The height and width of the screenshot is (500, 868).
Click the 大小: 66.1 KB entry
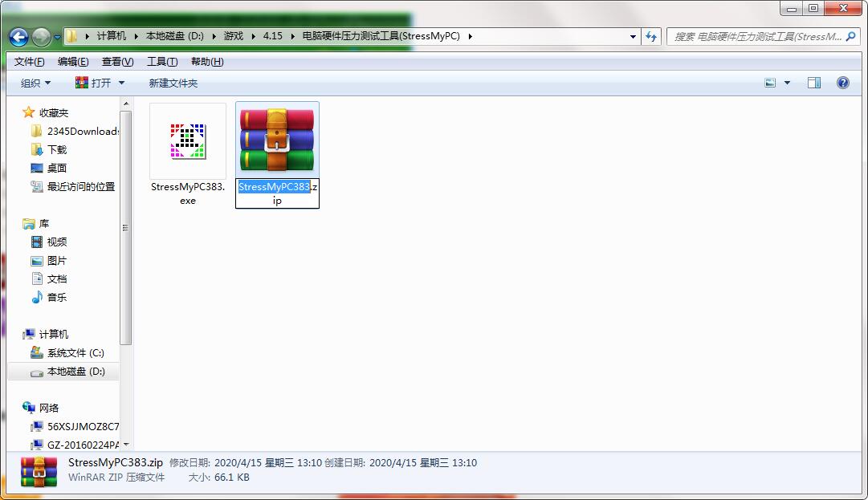click(x=218, y=478)
